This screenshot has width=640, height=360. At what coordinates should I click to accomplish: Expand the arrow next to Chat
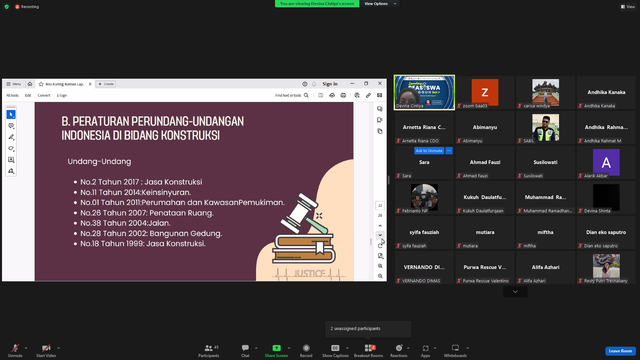click(256, 348)
